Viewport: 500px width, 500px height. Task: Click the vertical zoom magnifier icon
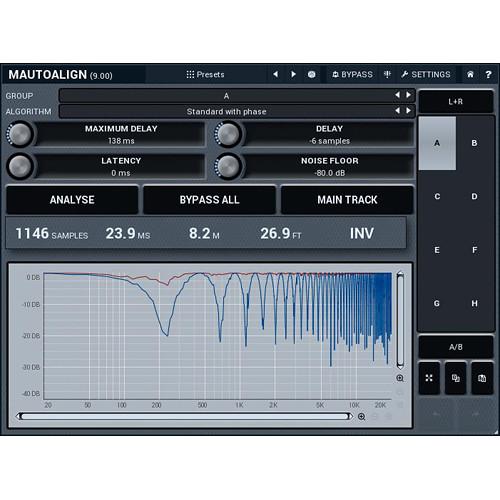[400, 378]
